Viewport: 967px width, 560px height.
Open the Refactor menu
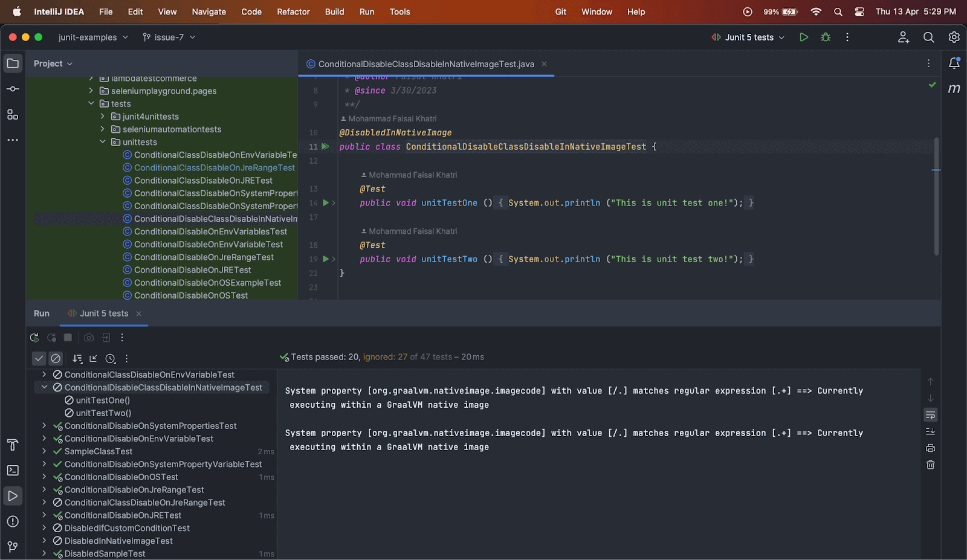click(293, 11)
